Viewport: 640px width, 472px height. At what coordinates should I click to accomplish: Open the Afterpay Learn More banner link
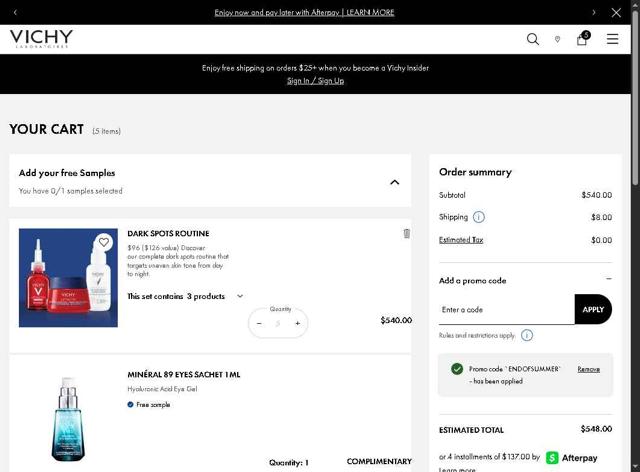[304, 12]
